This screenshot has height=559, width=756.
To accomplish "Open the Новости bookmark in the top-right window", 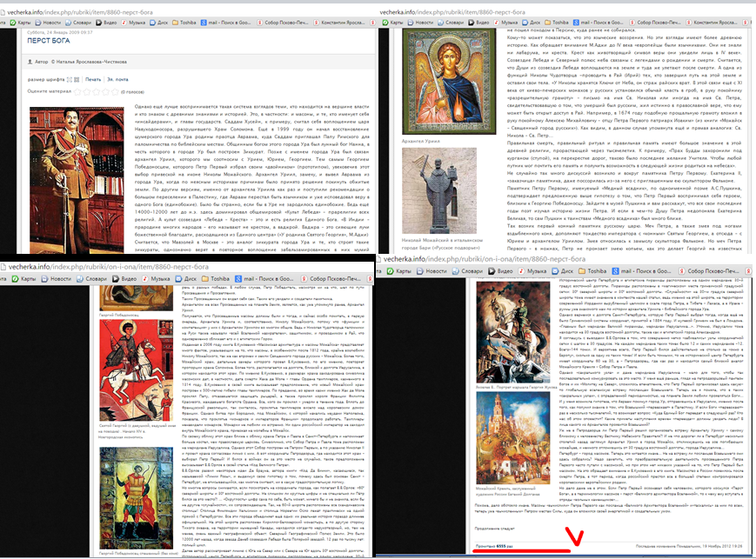I will (420, 23).
